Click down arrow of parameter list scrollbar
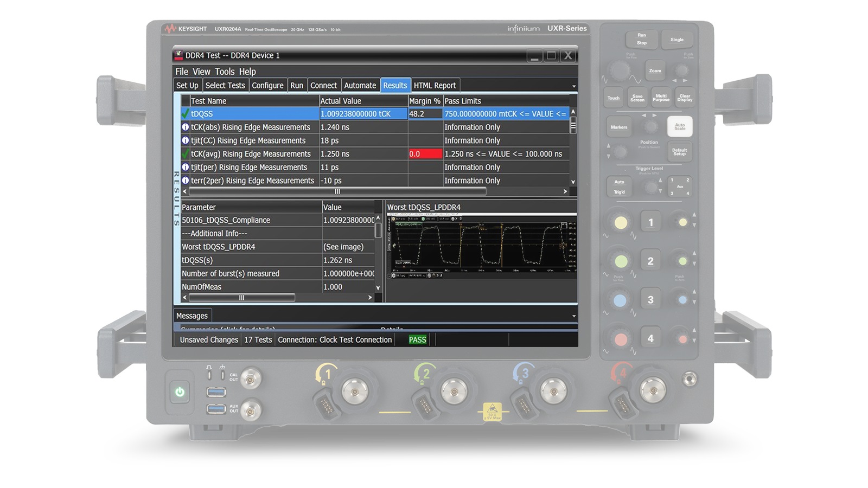 (378, 288)
